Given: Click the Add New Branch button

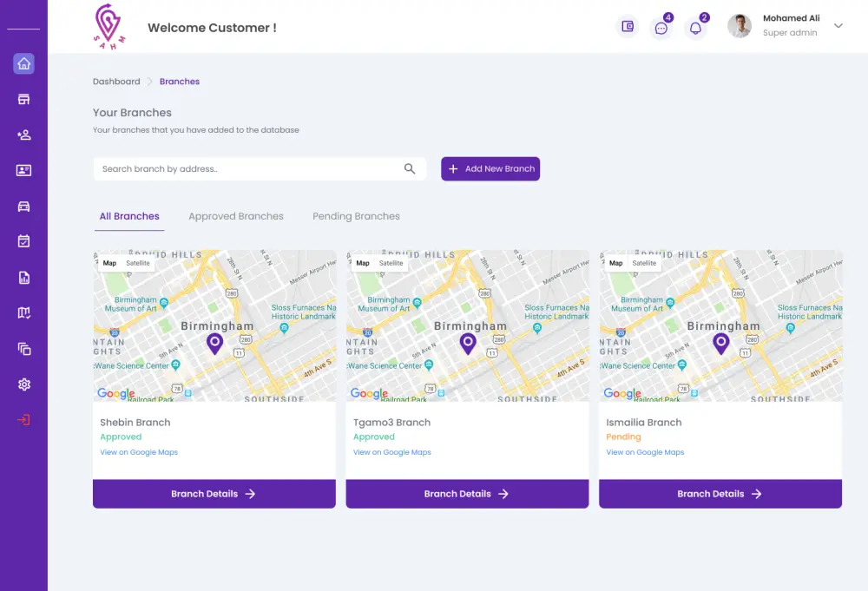Looking at the screenshot, I should 490,168.
